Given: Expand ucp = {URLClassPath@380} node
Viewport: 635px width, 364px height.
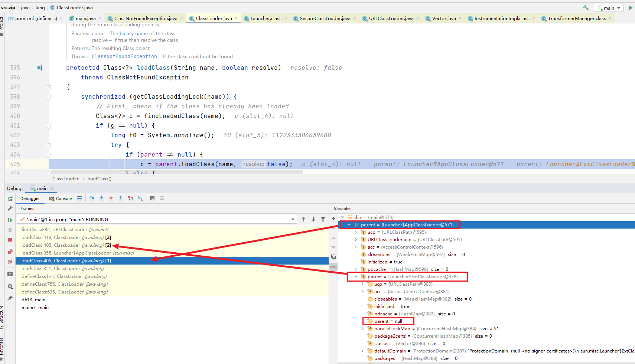Looking at the screenshot, I should [362, 284].
